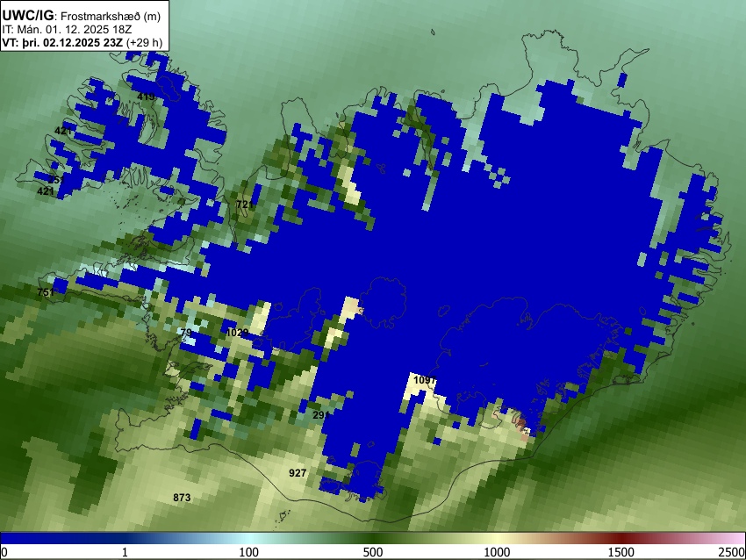Click the map value label 751
Image resolution: width=746 pixels, height=560 pixels.
click(46, 292)
